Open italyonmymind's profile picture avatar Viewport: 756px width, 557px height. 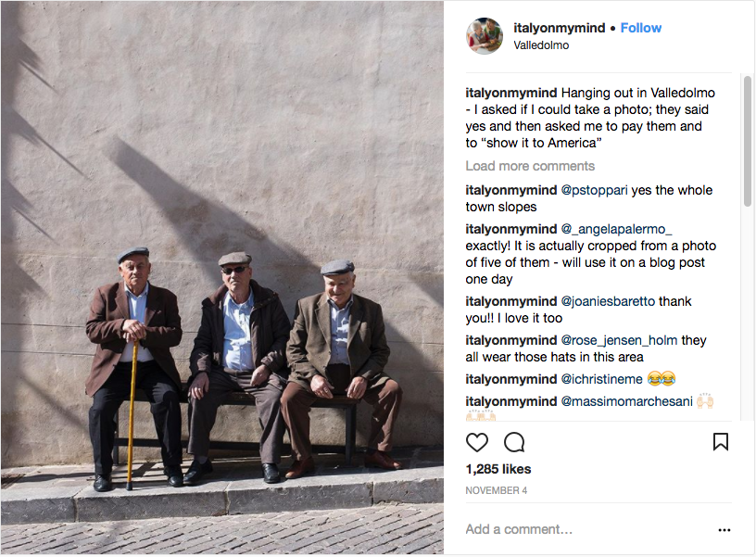(485, 36)
